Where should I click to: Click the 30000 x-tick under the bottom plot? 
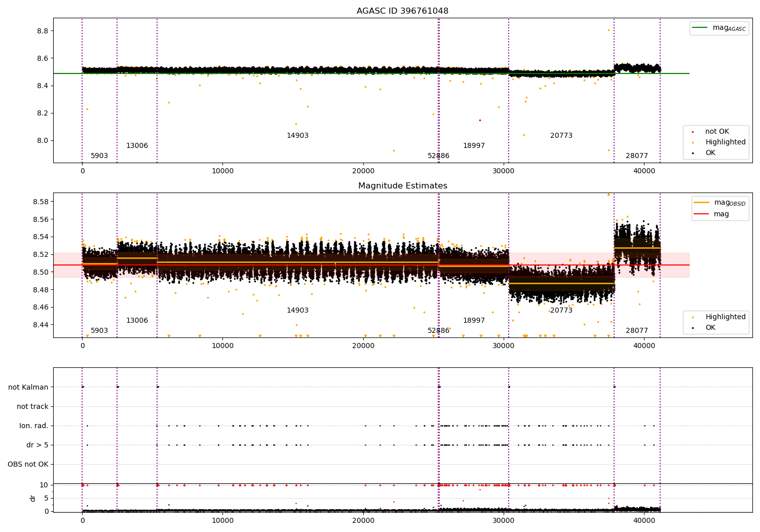pos(503,521)
